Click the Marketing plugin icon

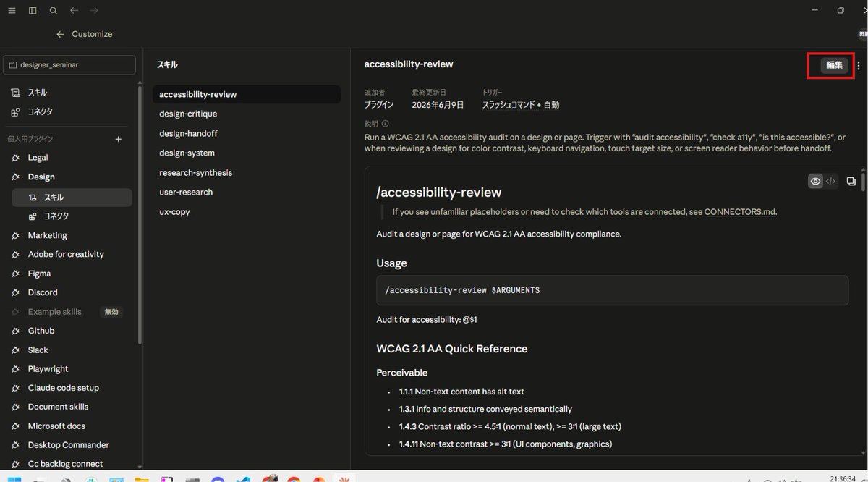[15, 235]
